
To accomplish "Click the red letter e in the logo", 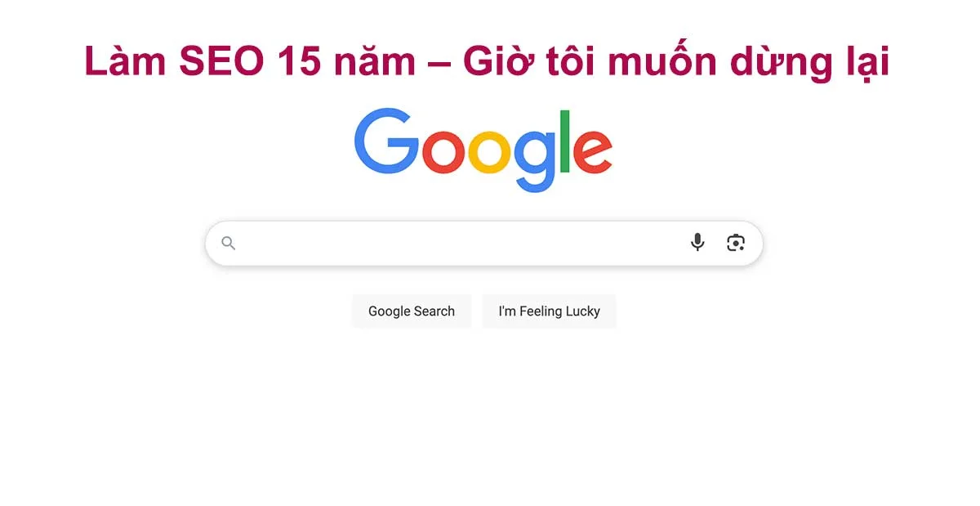I will (592, 151).
